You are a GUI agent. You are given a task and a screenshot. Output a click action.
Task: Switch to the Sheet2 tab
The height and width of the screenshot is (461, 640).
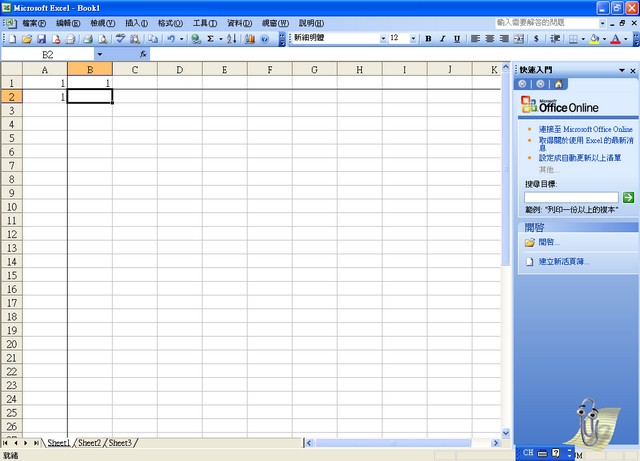[89, 443]
